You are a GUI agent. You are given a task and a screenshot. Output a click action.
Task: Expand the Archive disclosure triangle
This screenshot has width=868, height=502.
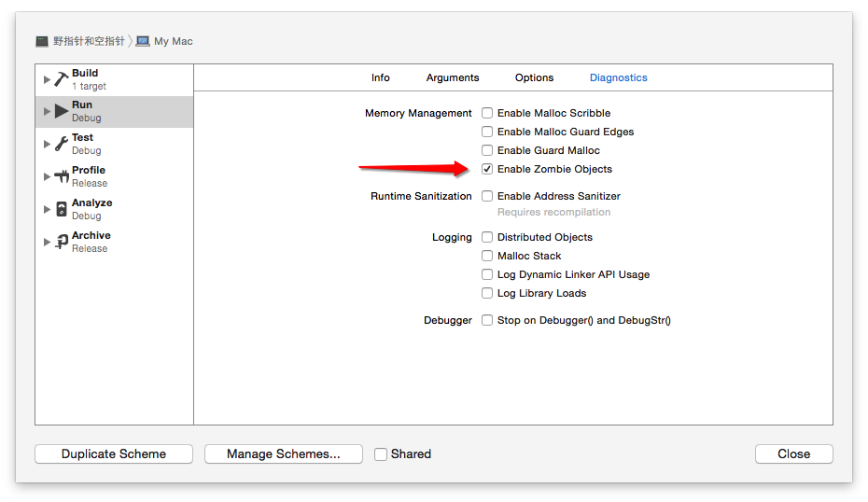[48, 242]
